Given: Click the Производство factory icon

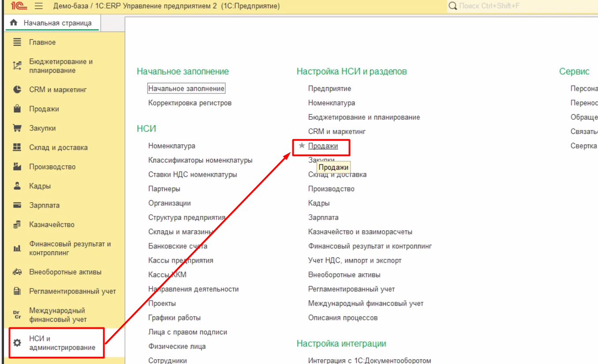Looking at the screenshot, I should click(17, 167).
